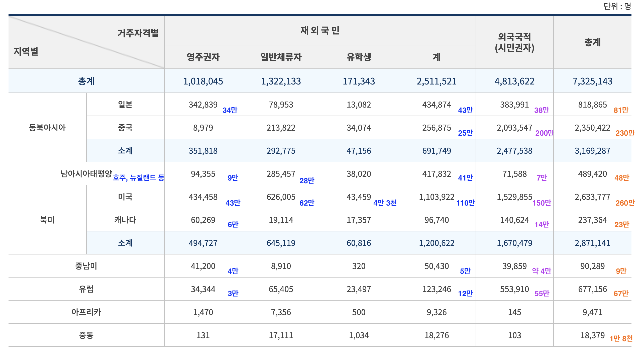644x355 pixels.
Task: Click the 재외국민 group header
Action: point(320,31)
